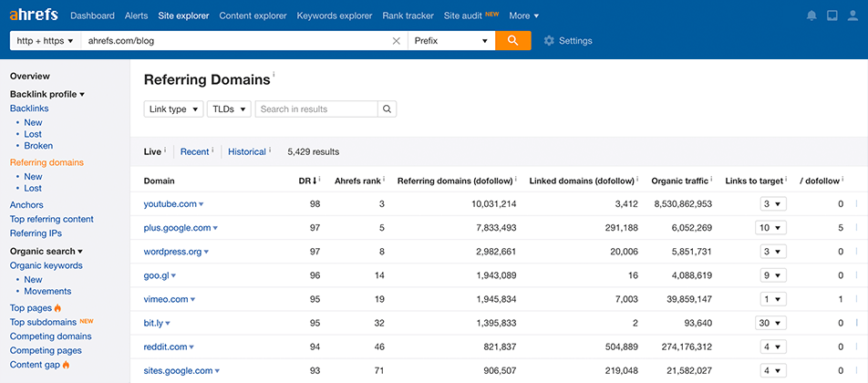The width and height of the screenshot is (868, 383).
Task: Open the Prefix mode dropdown
Action: 450,41
